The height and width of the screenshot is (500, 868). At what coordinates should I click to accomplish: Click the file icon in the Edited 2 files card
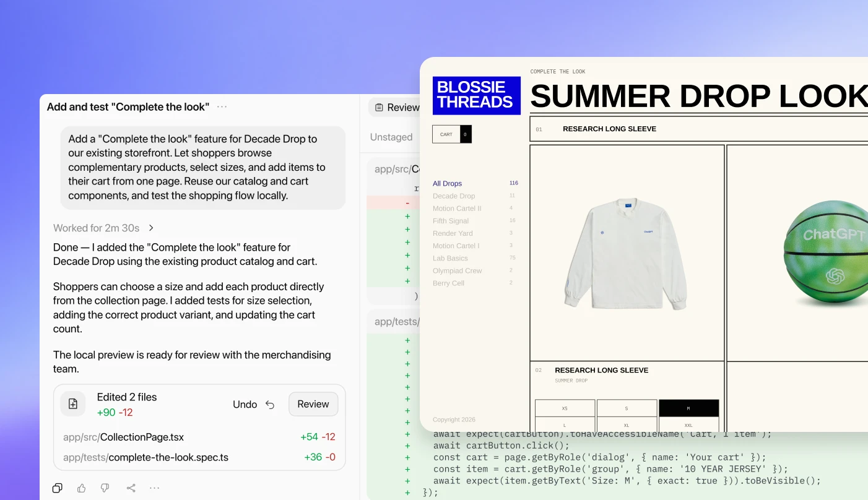[73, 404]
